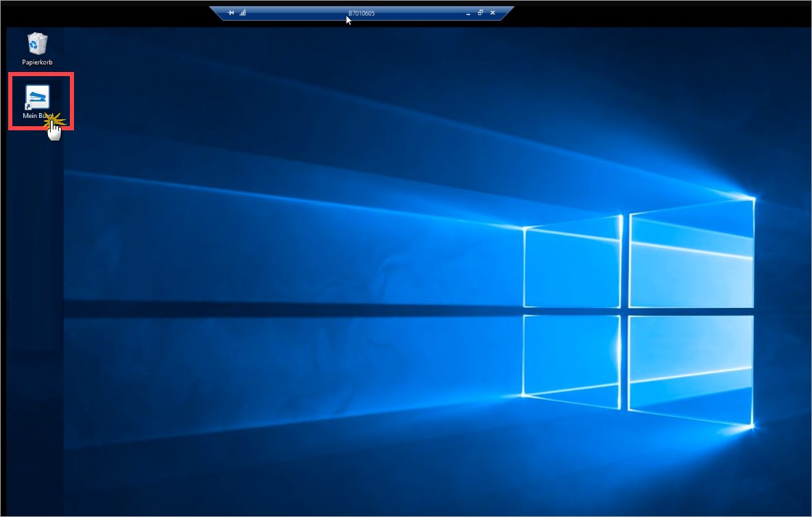This screenshot has height=517, width=812.
Task: Pin the remote connection bar
Action: coord(231,12)
